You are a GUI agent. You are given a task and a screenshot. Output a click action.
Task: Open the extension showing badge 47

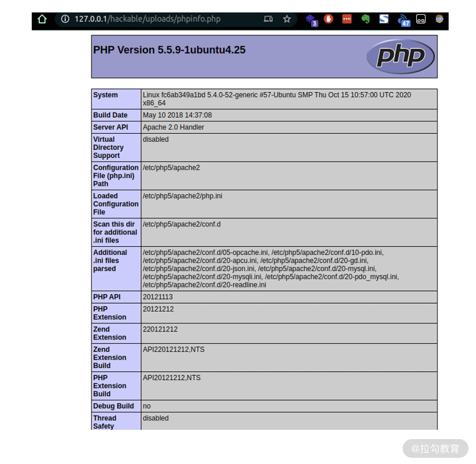coord(404,21)
